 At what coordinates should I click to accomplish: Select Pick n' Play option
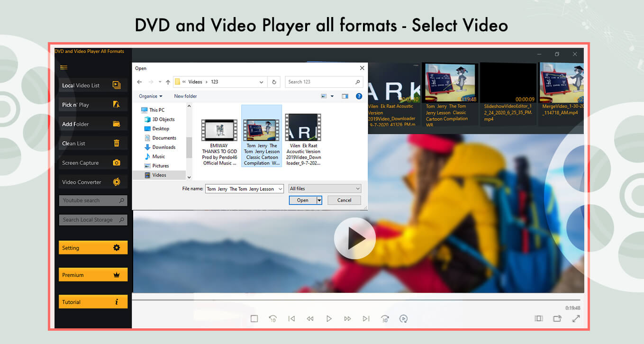[x=93, y=105]
